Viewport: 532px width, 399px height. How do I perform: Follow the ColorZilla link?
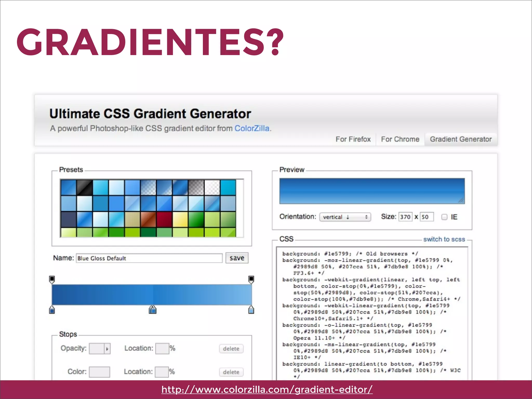(x=252, y=128)
